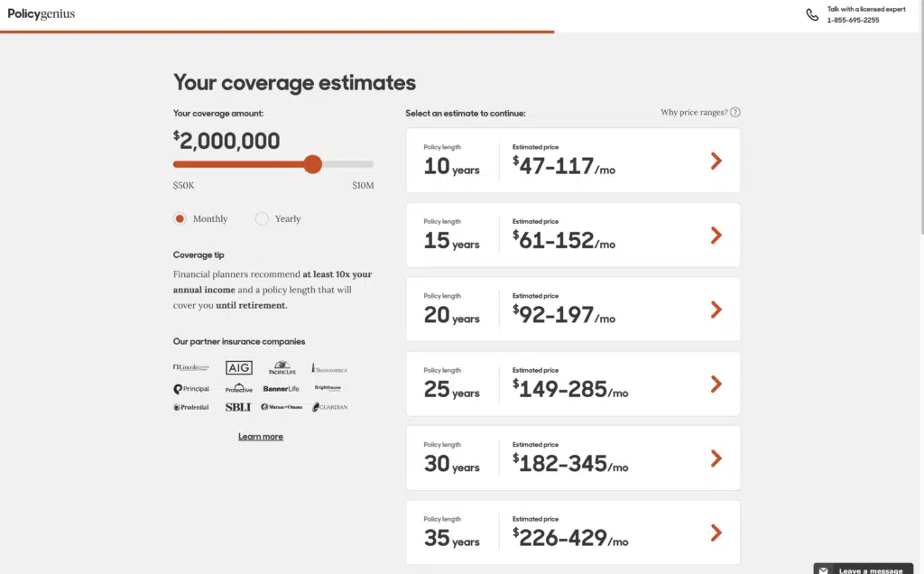Select the 25 years estimate card
This screenshot has width=924, height=574.
point(573,384)
